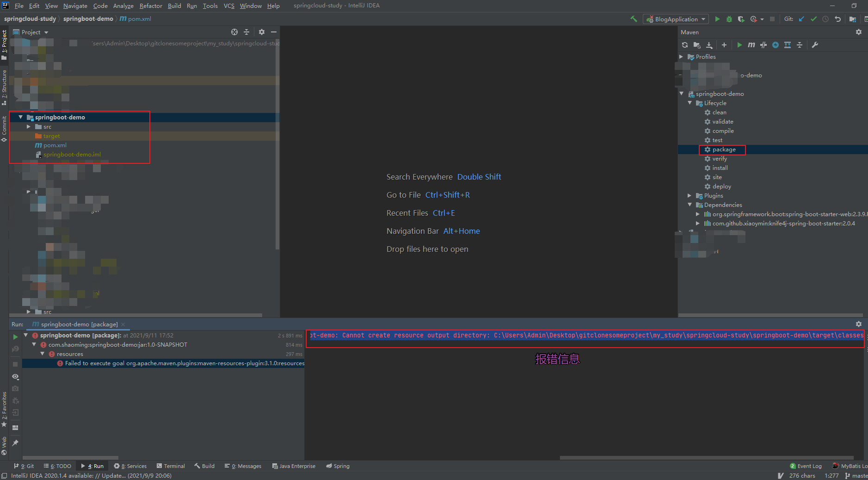The image size is (868, 480).
Task: Debug BlogApplication with the bug icon
Action: tap(729, 19)
